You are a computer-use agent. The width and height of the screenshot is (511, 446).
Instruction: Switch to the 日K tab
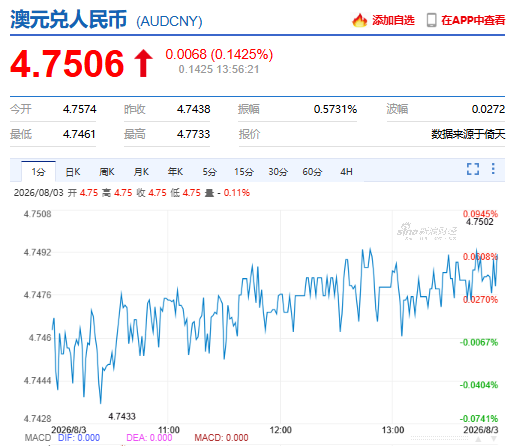pos(73,172)
